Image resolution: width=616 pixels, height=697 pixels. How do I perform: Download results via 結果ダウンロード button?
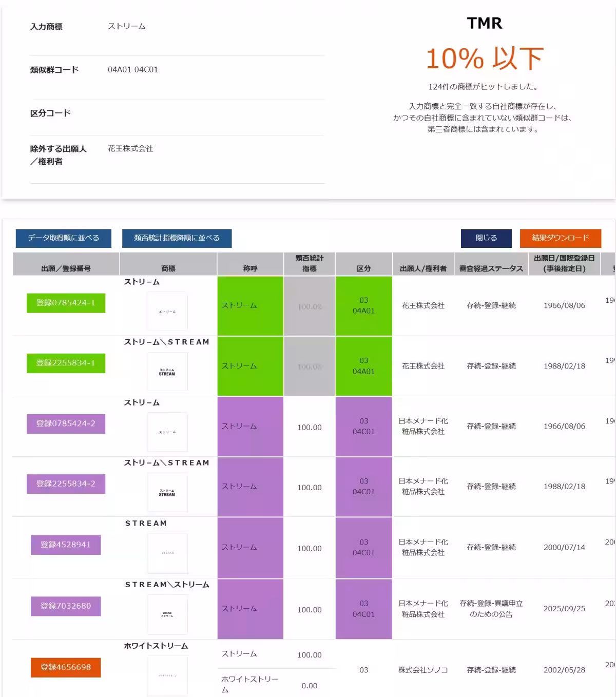tap(560, 238)
